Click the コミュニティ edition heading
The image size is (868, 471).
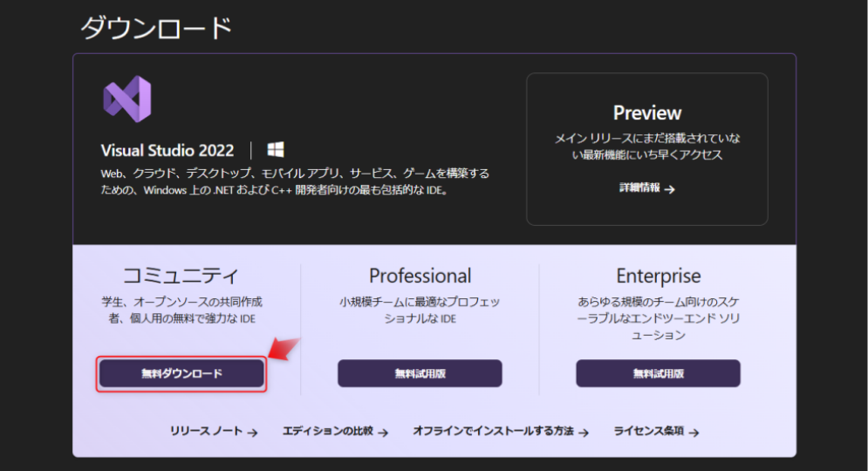point(181,276)
